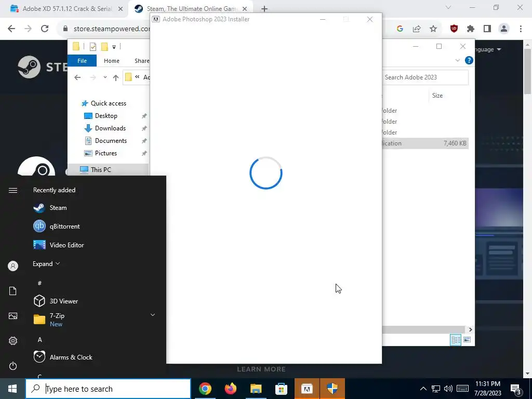
Task: Open Microsoft Store from the taskbar
Action: pos(281,389)
